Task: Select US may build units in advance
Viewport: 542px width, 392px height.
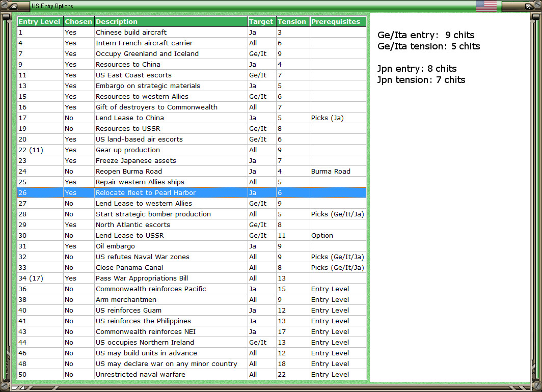Action: (192, 353)
